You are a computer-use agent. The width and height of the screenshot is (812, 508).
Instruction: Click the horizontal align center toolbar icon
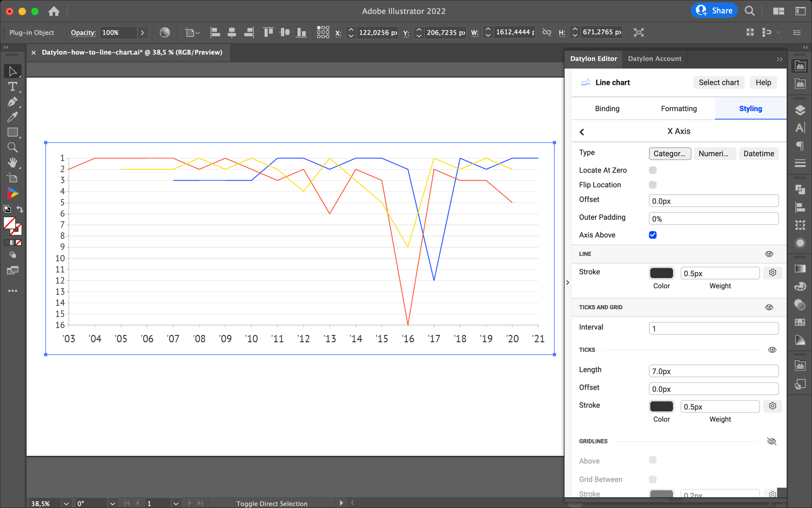[232, 32]
